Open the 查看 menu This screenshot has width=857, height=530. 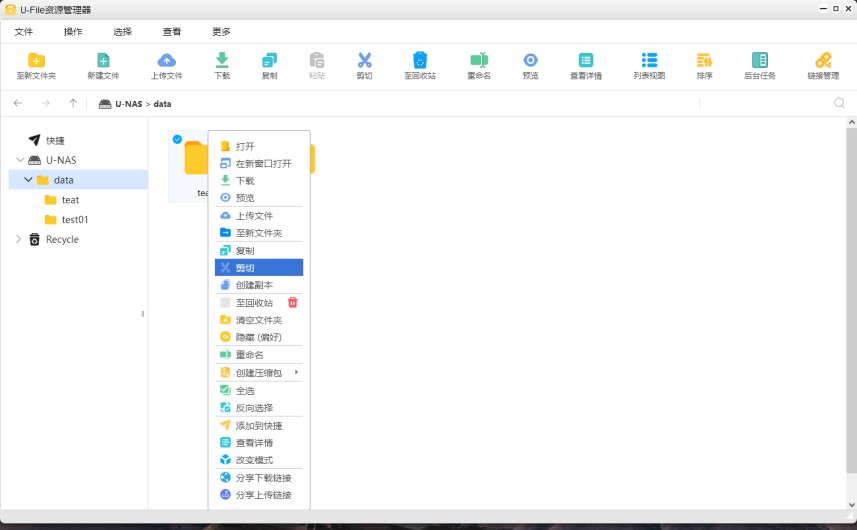click(172, 32)
